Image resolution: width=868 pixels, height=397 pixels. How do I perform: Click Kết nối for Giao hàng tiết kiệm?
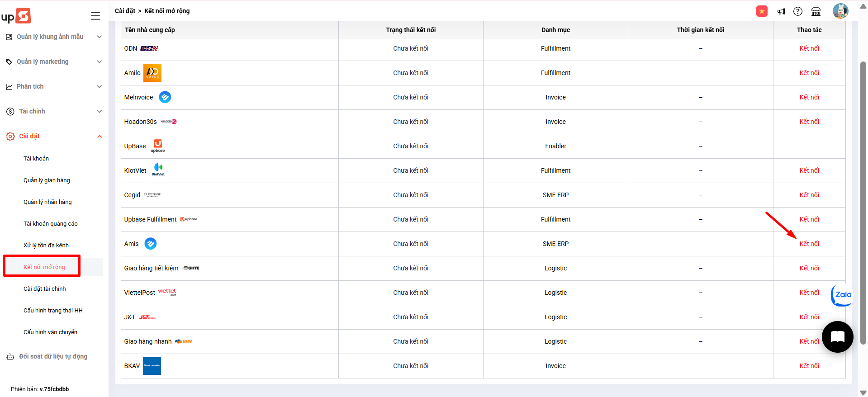[809, 268]
